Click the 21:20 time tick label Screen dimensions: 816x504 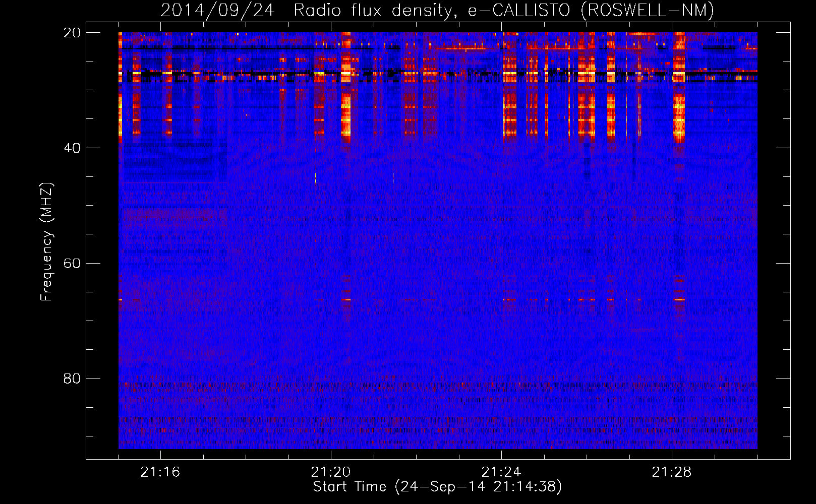(331, 472)
